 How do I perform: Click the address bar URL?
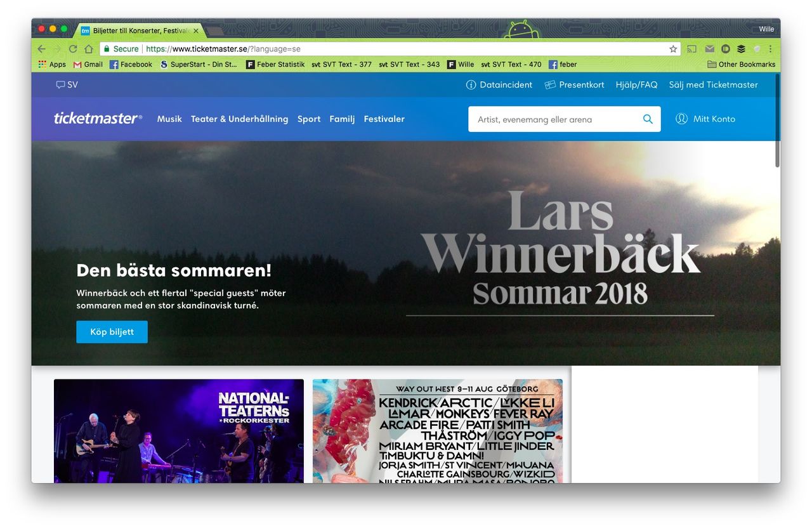(223, 49)
